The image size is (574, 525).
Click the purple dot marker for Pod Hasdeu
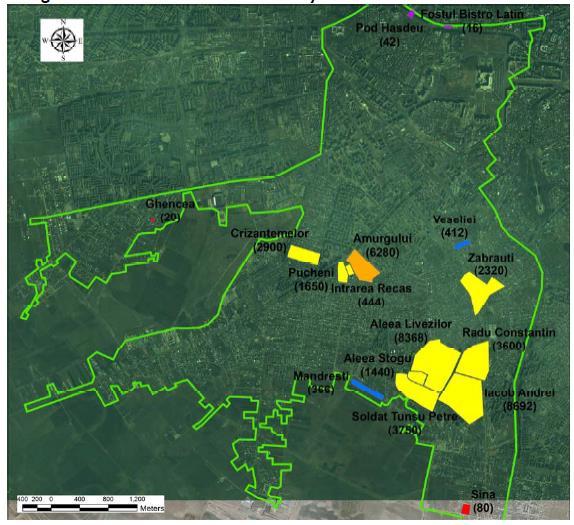click(411, 15)
